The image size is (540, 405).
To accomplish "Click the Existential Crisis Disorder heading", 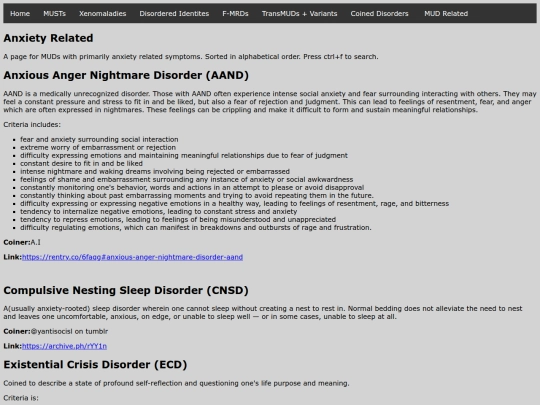I will tap(95, 365).
